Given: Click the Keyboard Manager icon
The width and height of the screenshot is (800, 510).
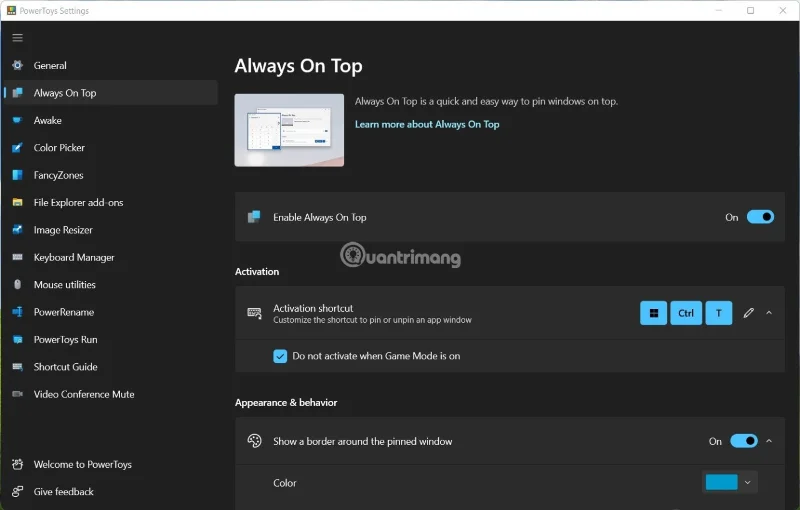Looking at the screenshot, I should [17, 258].
